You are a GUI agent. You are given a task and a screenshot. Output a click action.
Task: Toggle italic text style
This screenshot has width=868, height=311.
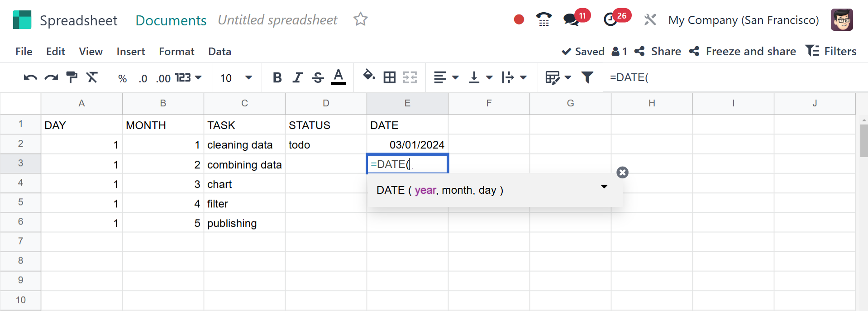pyautogui.click(x=297, y=78)
